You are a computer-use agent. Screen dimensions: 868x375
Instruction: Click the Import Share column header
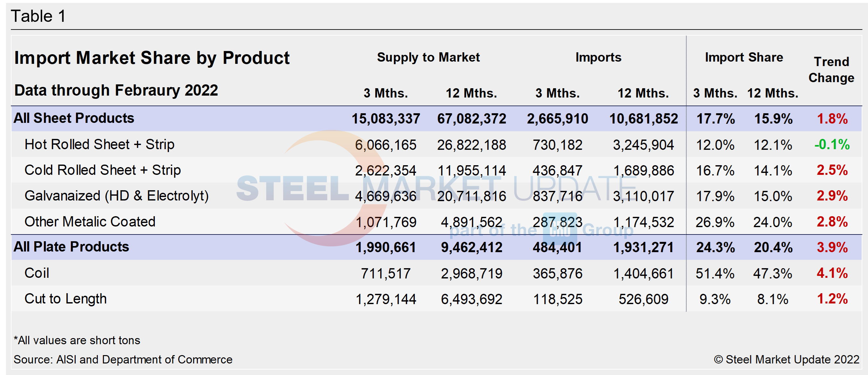click(744, 57)
